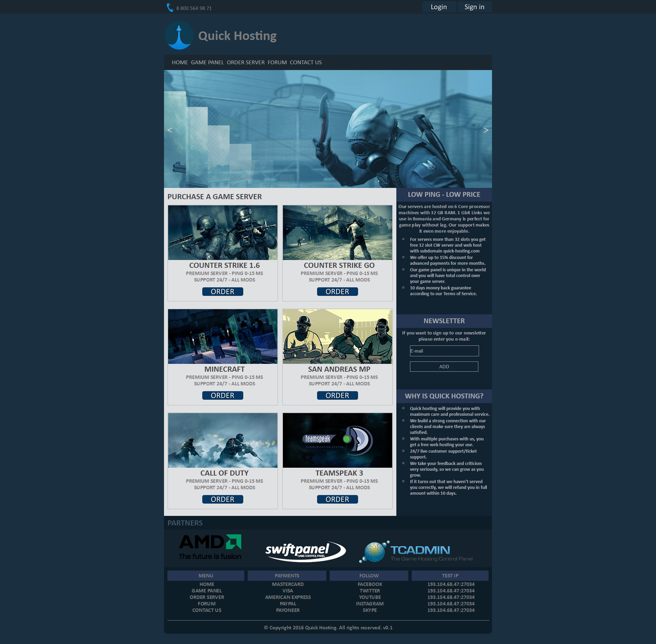Click MASTERCARD in footer payments

pyautogui.click(x=288, y=585)
